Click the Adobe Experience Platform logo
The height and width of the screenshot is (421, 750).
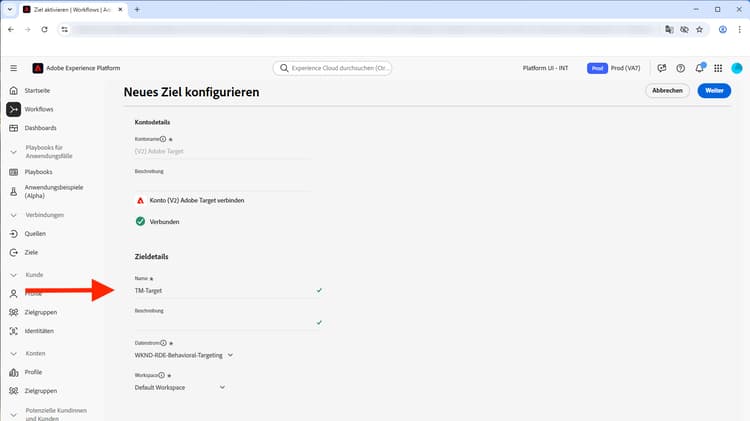pos(37,68)
